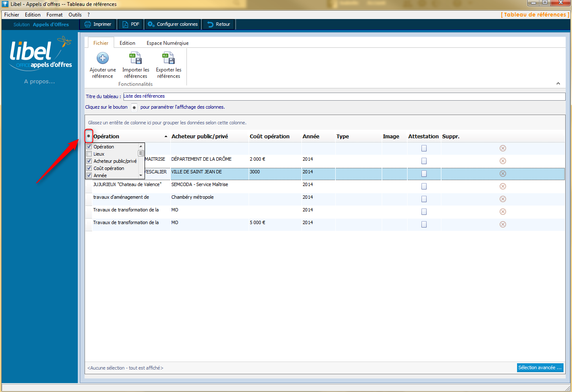This screenshot has height=392, width=572.
Task: Uncheck Acheteur public/privé in column chooser
Action: click(x=89, y=161)
